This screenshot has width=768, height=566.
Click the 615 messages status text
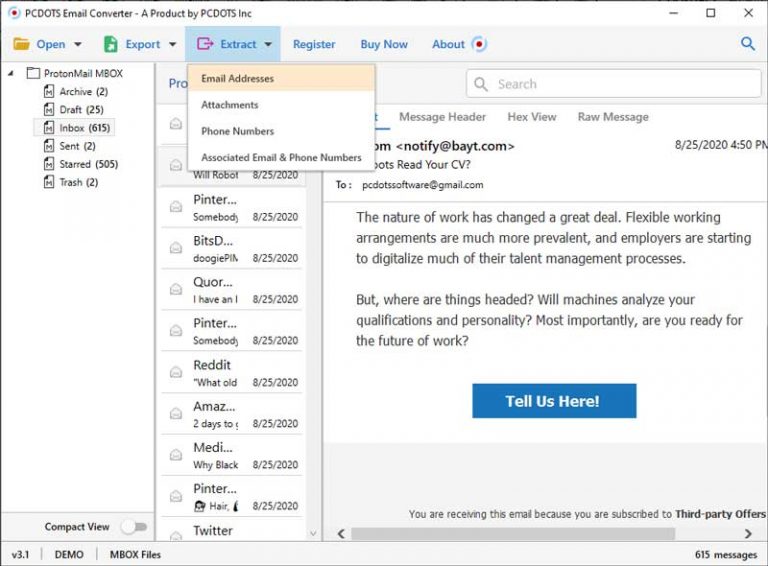pos(726,555)
